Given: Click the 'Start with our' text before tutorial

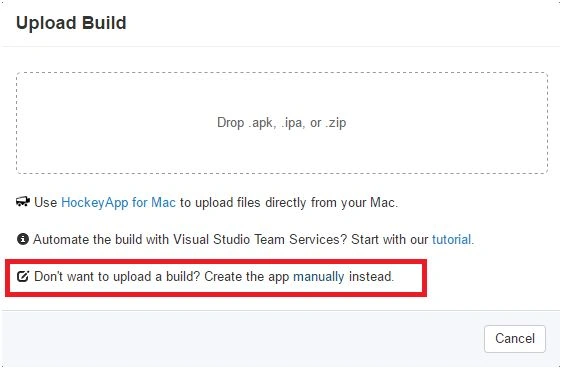Looking at the screenshot, I should point(390,239).
